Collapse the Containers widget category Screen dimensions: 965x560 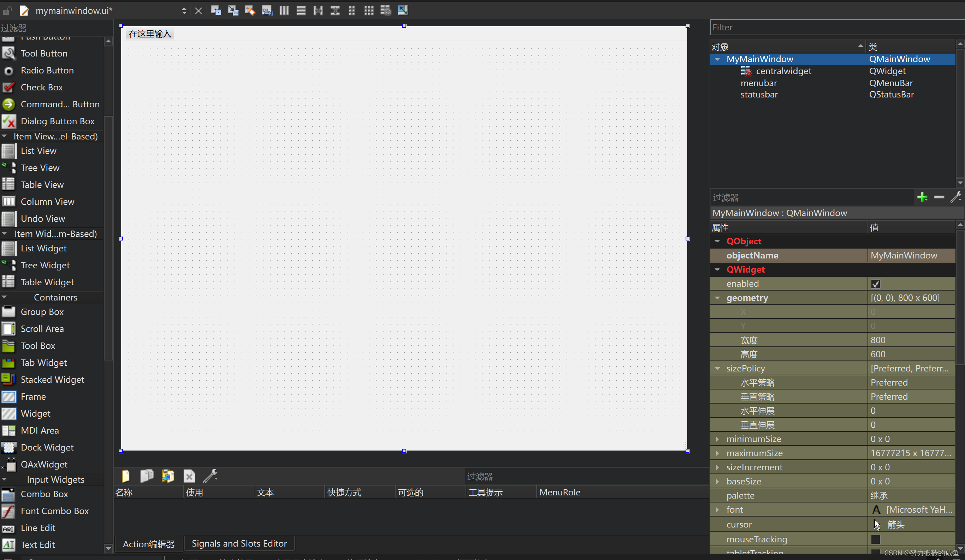click(5, 297)
